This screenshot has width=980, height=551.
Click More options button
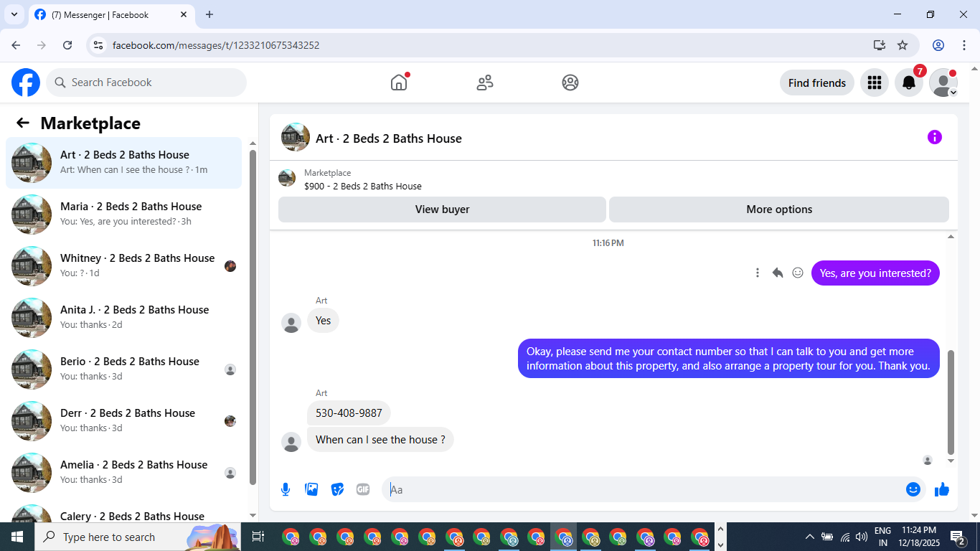pos(779,209)
